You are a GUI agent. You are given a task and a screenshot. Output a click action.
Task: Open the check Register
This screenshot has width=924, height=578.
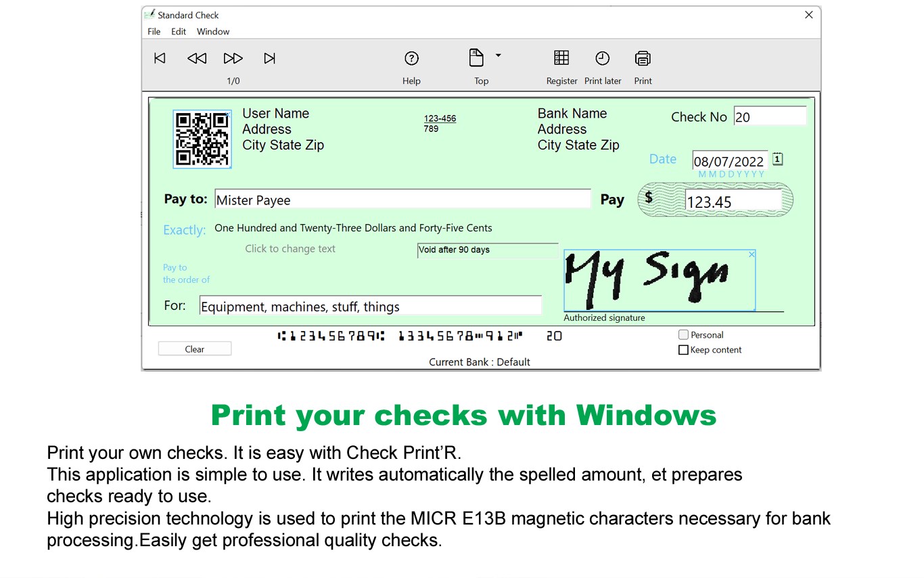561,58
